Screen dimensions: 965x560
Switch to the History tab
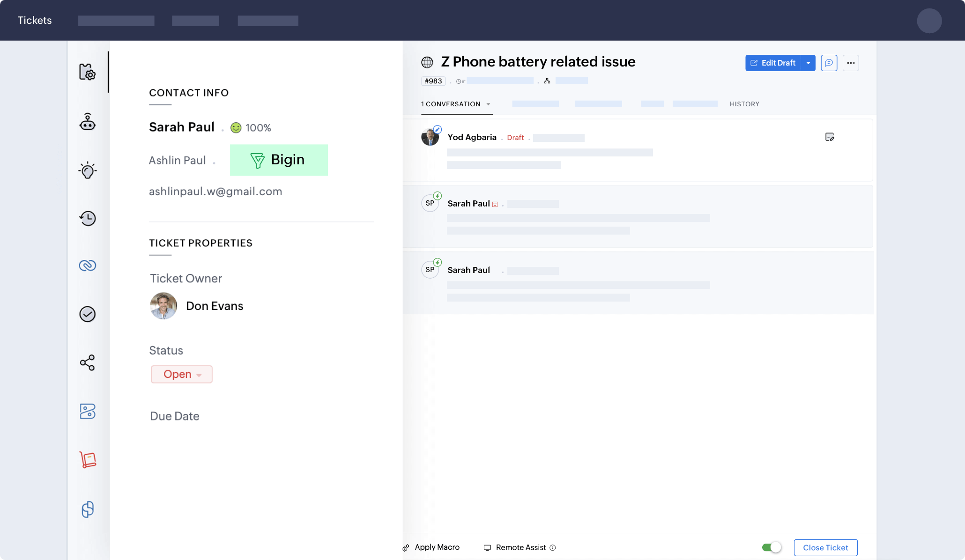pyautogui.click(x=744, y=104)
